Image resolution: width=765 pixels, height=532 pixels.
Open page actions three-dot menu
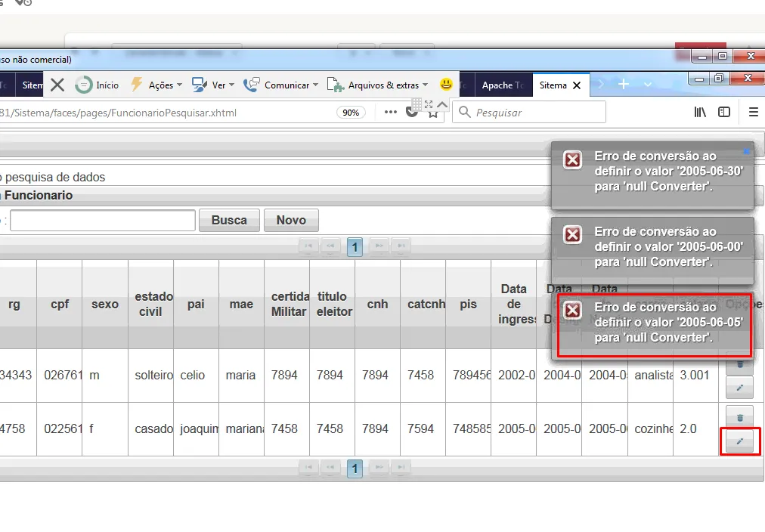[x=390, y=112]
